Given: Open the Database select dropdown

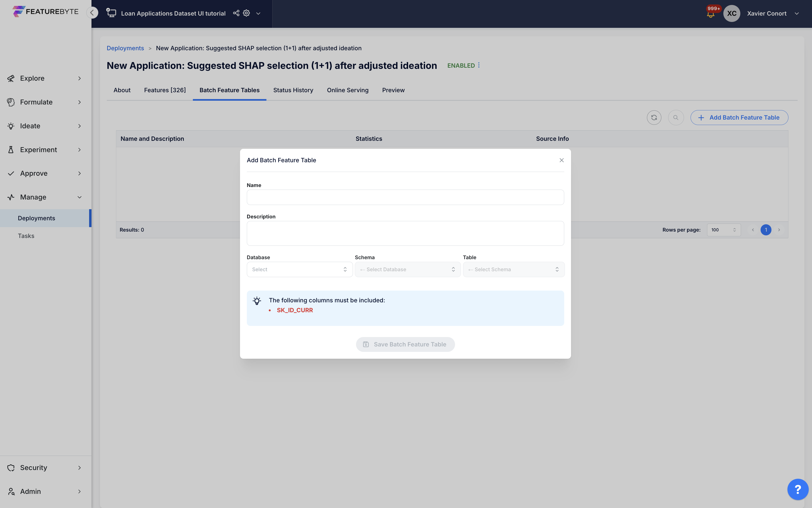Looking at the screenshot, I should click(x=299, y=270).
